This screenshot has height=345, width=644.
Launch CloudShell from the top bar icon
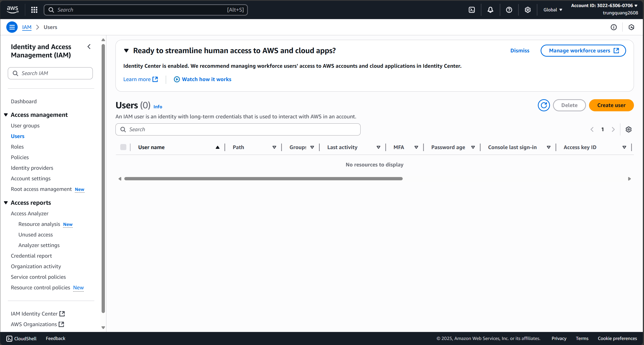pos(472,10)
